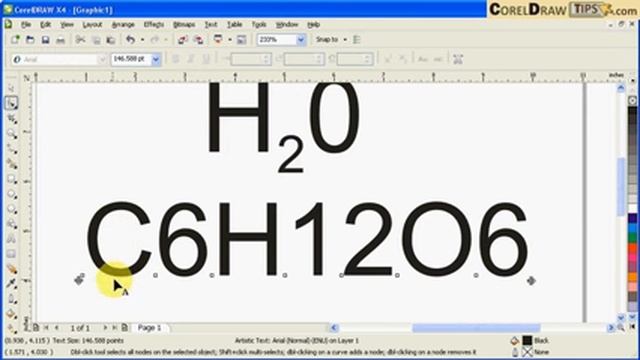The height and width of the screenshot is (360, 640).
Task: Open the Application Launcher icon
Action: point(218,40)
